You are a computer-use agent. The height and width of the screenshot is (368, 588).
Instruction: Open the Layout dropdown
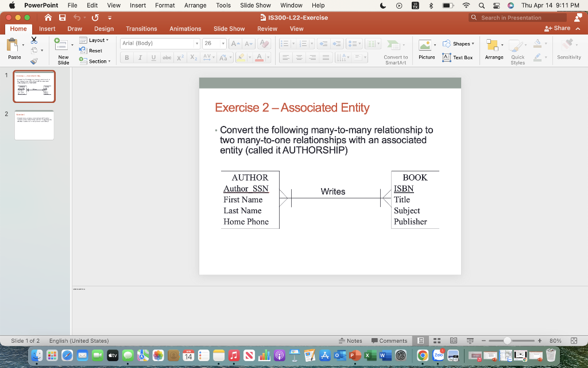point(95,40)
